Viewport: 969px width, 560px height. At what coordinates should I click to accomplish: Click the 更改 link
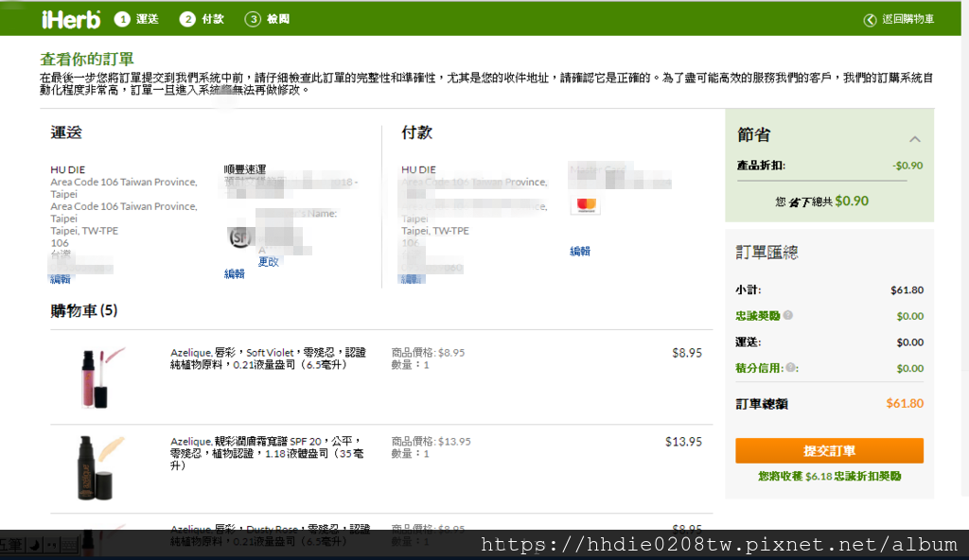coord(268,261)
